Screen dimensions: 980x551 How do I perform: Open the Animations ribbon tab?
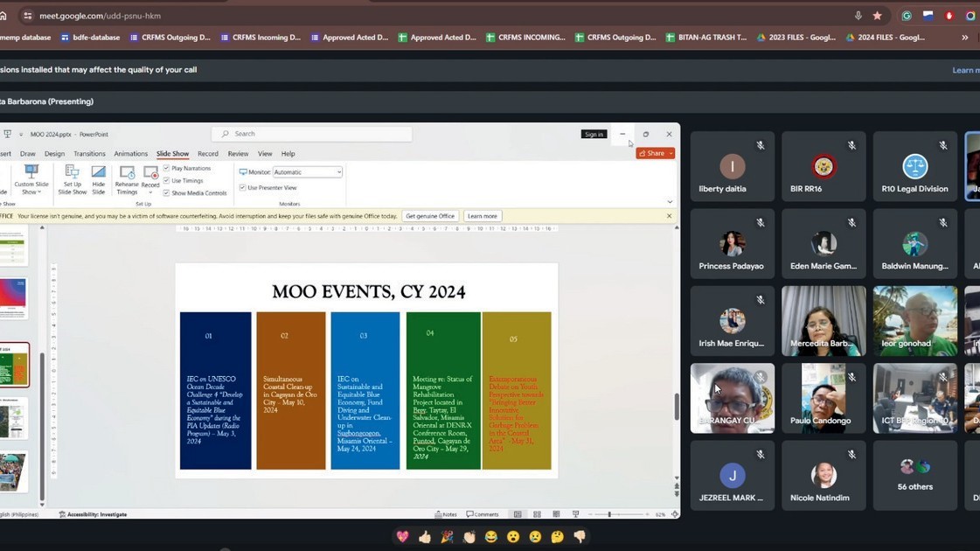click(130, 154)
